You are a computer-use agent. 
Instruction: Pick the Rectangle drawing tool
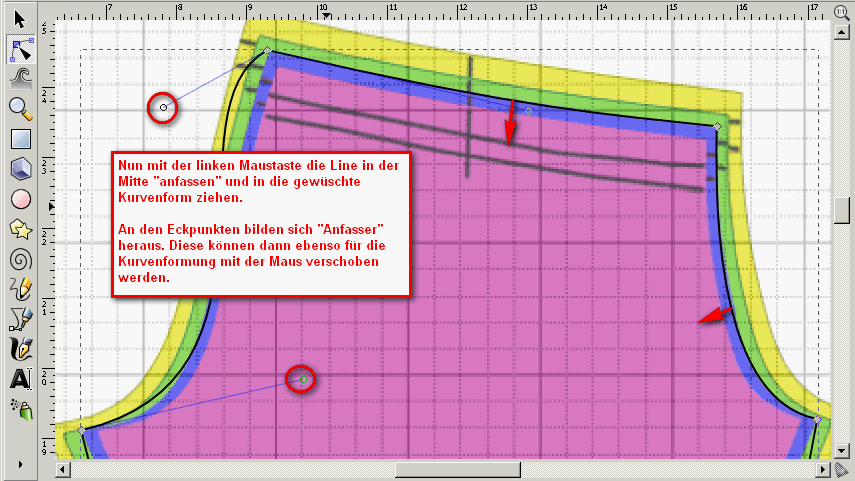19,138
